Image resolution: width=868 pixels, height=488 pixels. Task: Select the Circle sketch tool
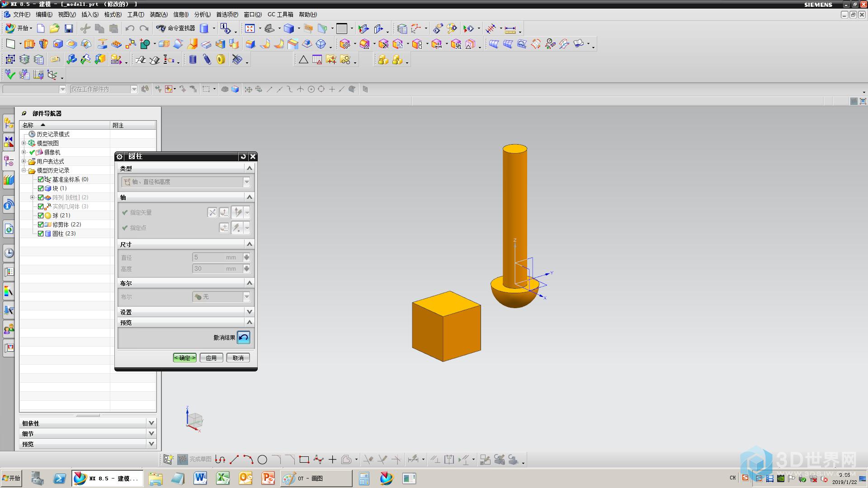point(262,460)
